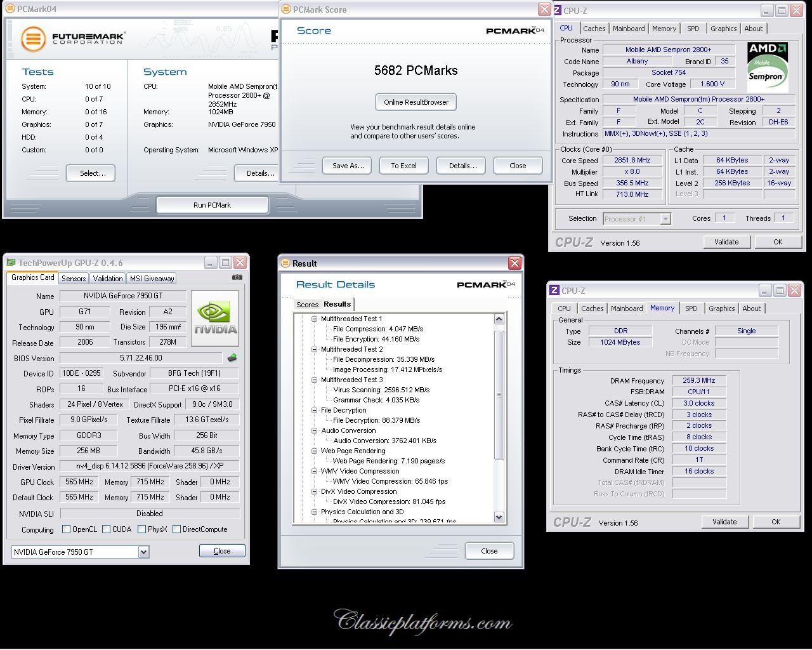The height and width of the screenshot is (650, 812).
Task: Open Graphics tab in upper CPU-Z window
Action: 723,29
